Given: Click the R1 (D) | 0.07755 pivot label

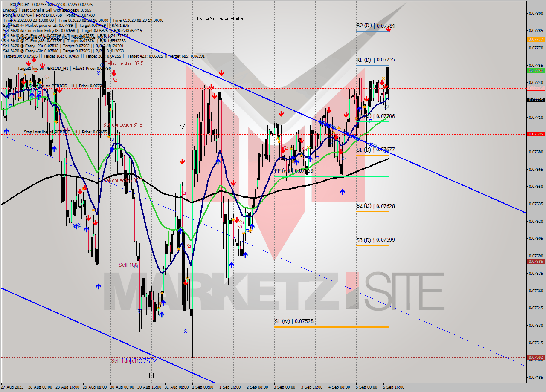Looking at the screenshot, I should (375, 60).
